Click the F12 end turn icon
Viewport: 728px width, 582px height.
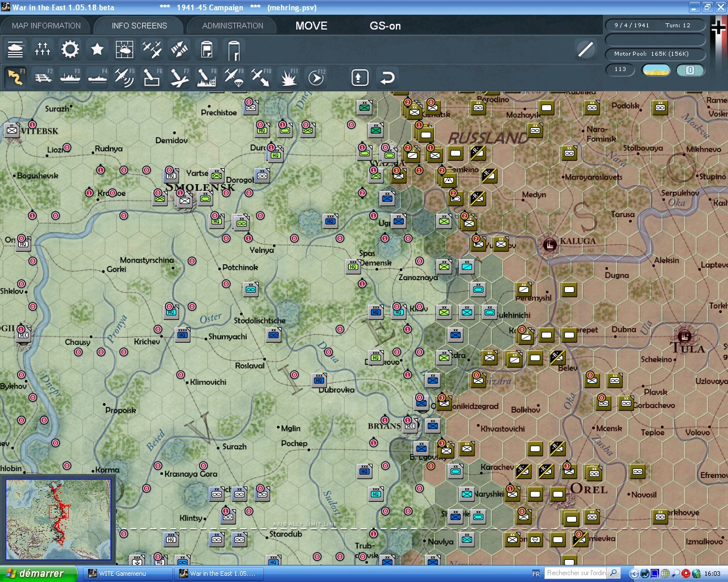point(316,77)
